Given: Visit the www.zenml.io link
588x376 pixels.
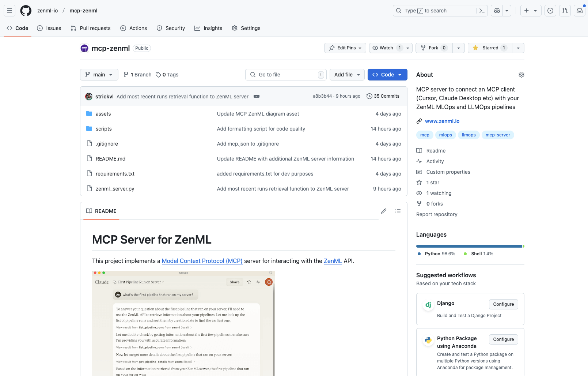Looking at the screenshot, I should click(442, 121).
